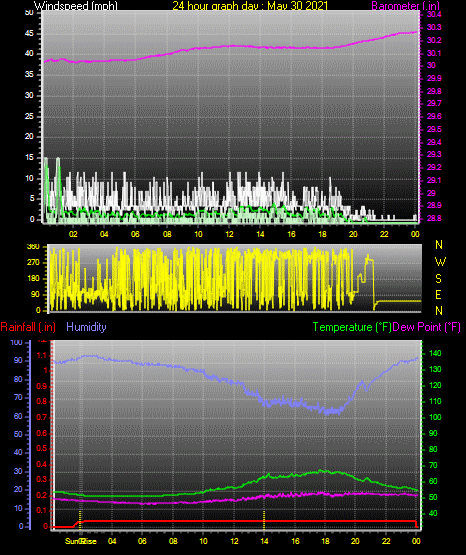
Task: Click the "29.1" barometer scale value
Action: click(x=434, y=180)
